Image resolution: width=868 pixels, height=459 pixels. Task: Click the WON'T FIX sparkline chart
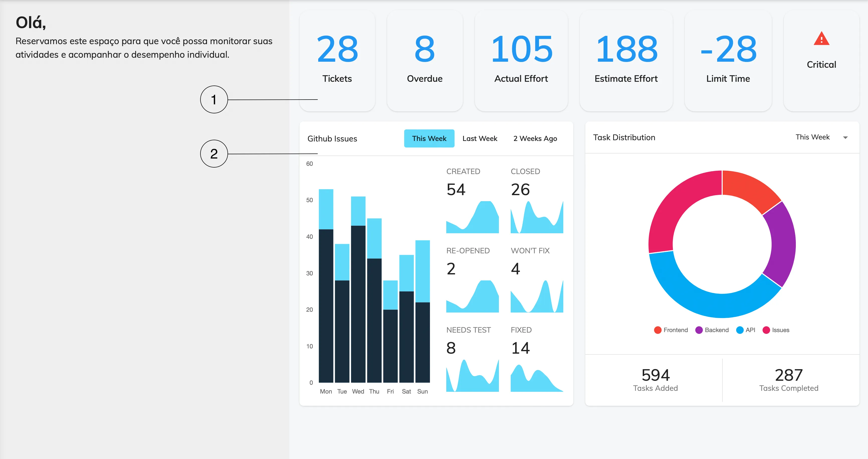point(537,296)
